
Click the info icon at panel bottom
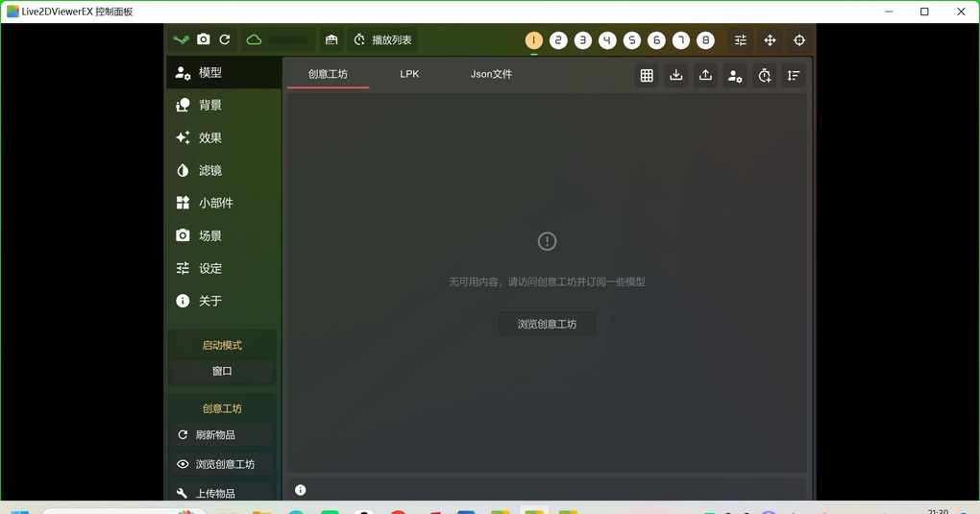[x=300, y=490]
